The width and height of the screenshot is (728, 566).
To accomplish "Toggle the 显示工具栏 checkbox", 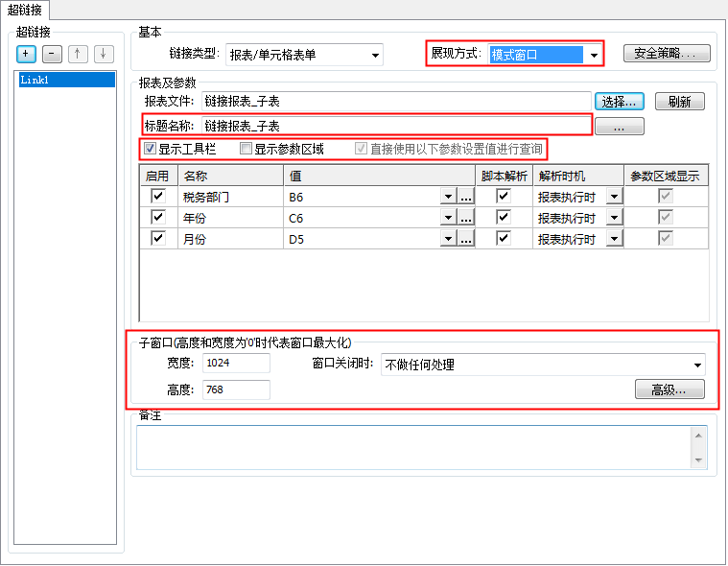I will [x=150, y=150].
